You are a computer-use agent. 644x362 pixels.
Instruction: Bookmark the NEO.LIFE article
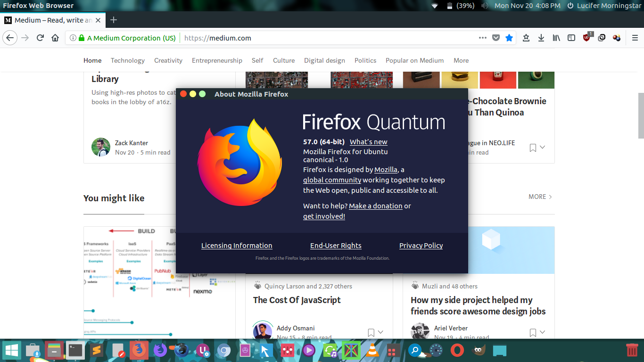point(533,148)
